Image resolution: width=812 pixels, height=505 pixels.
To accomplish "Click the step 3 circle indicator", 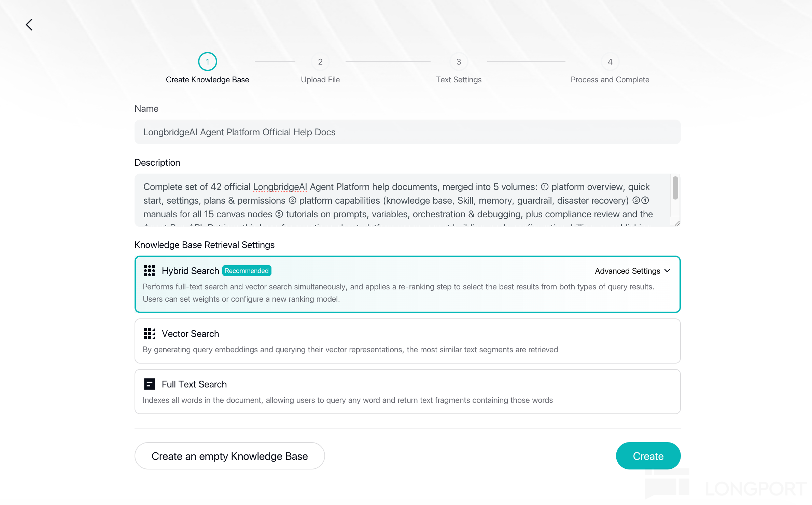I will click(x=459, y=62).
